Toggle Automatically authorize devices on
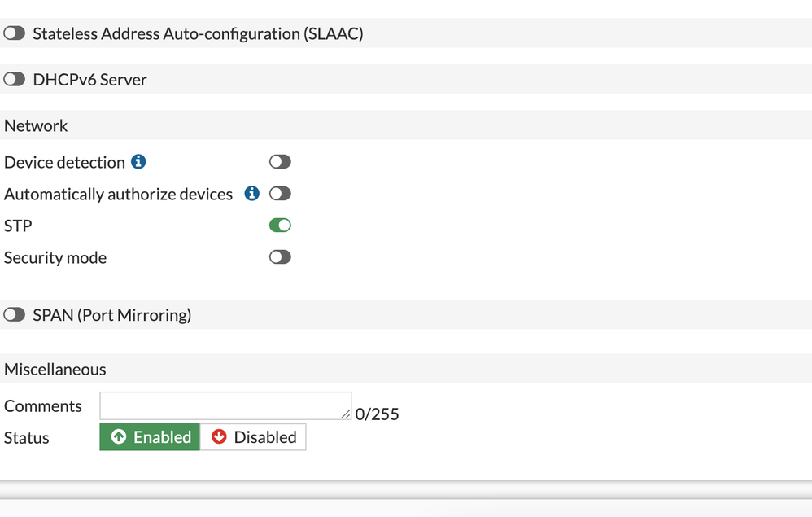Viewport: 812px width, 517px height. pos(280,194)
